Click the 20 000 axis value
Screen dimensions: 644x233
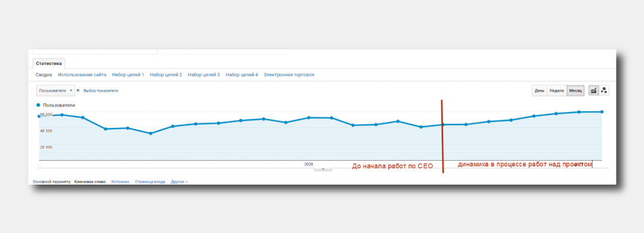click(46, 147)
